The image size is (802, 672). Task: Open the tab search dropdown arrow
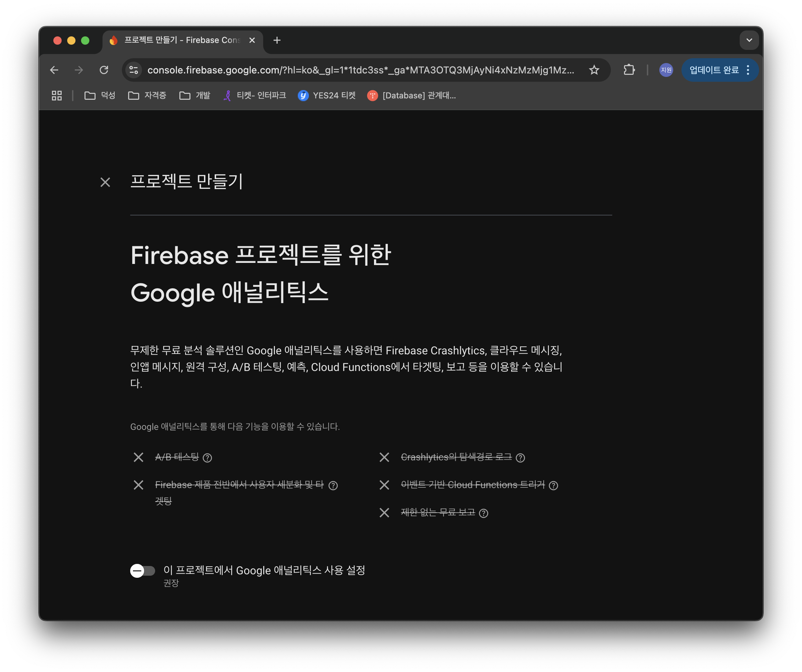click(749, 40)
